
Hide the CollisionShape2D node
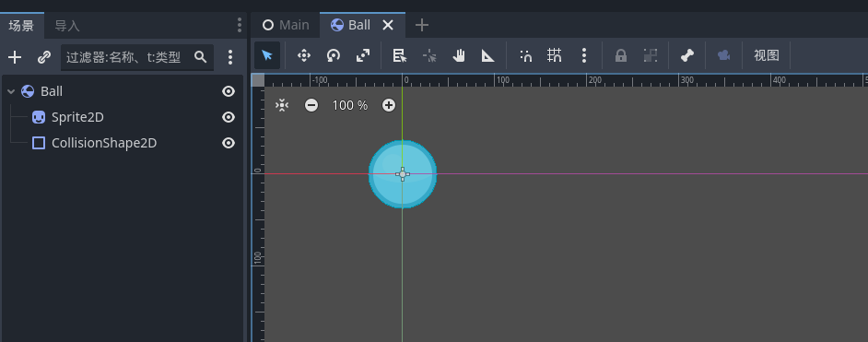[229, 143]
